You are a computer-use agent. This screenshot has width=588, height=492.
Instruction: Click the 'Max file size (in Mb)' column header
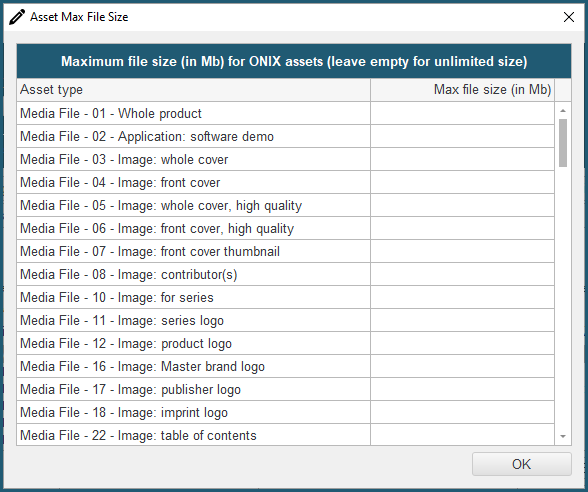(x=462, y=90)
